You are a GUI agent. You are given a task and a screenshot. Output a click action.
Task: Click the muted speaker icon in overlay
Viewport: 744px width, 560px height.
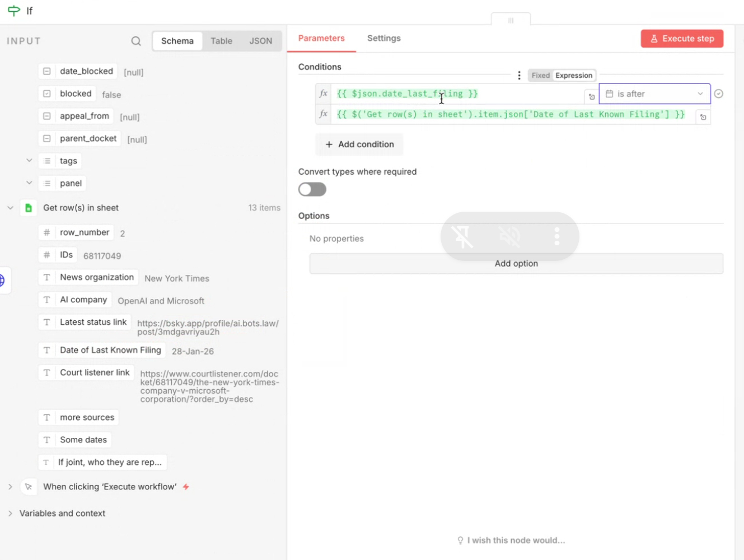click(x=509, y=236)
